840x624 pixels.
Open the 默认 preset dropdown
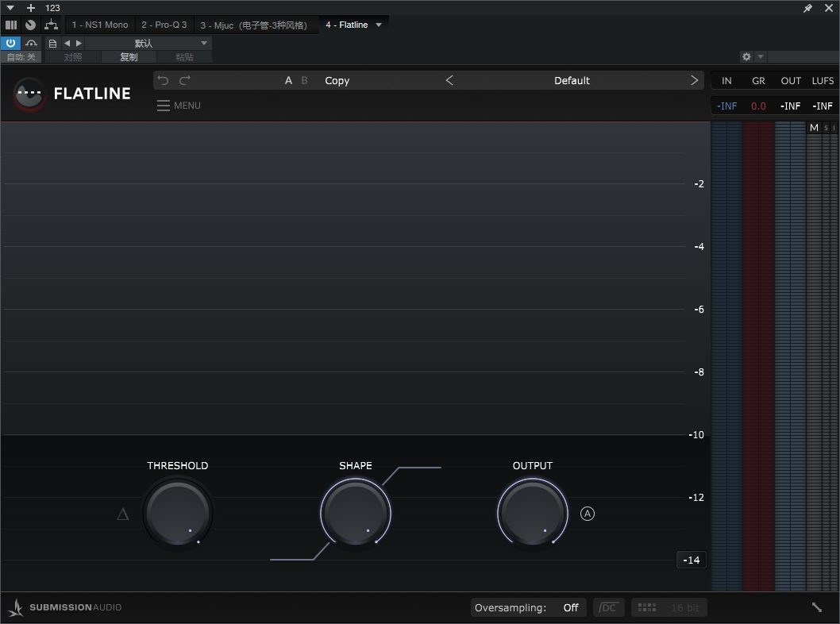click(x=148, y=43)
